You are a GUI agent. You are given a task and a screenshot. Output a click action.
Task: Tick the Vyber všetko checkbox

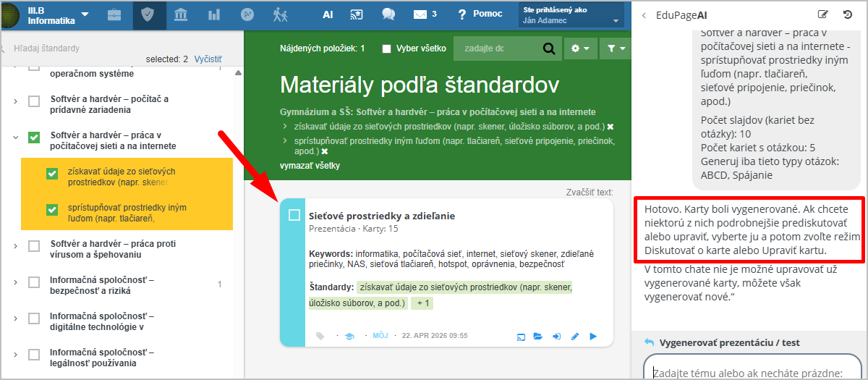tap(386, 48)
